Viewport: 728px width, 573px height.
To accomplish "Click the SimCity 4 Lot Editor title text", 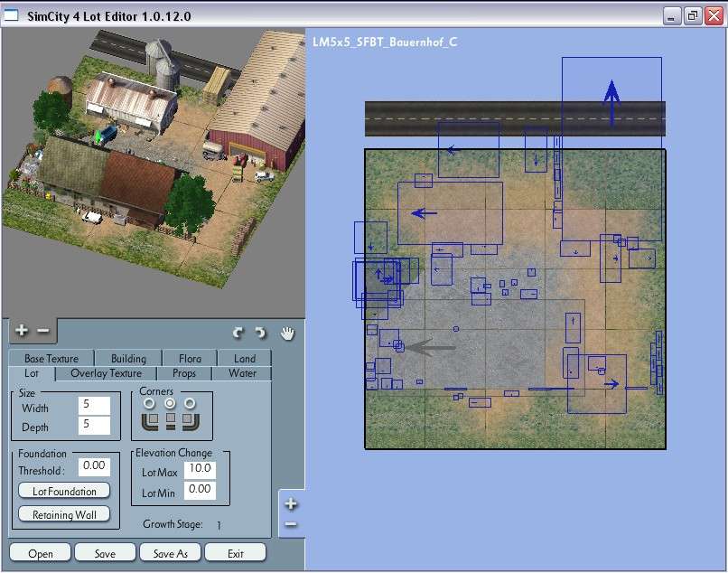I will tap(108, 16).
